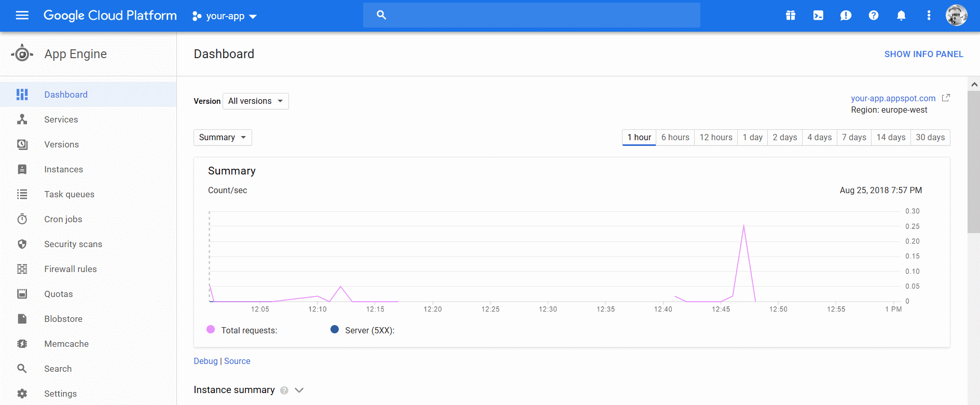Click external link icon beside appspot URL
Viewport: 980px width, 405px height.
946,98
